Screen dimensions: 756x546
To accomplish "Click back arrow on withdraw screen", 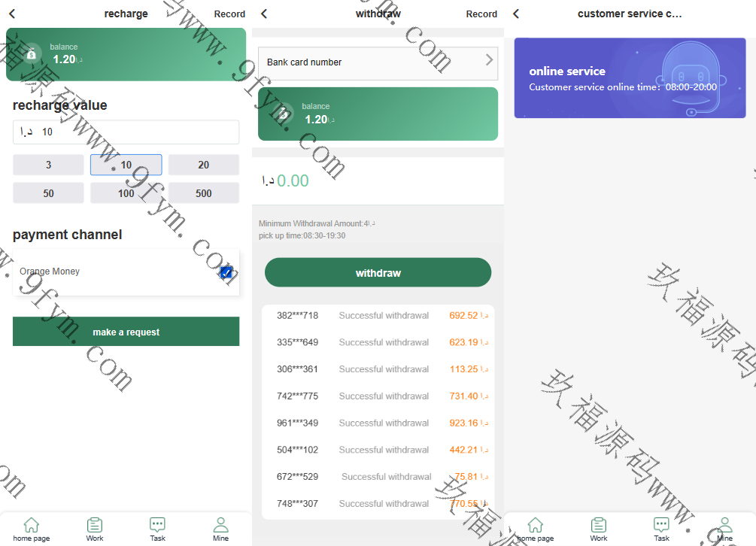I will click(x=264, y=14).
